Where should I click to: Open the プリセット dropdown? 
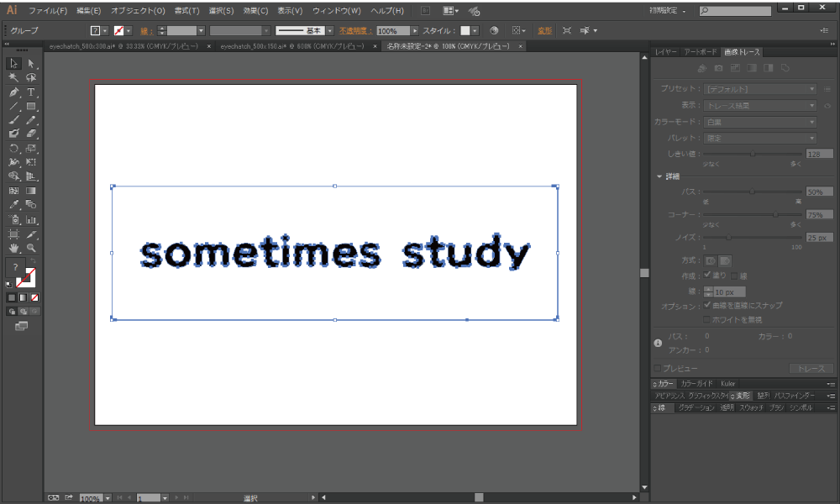[760, 89]
